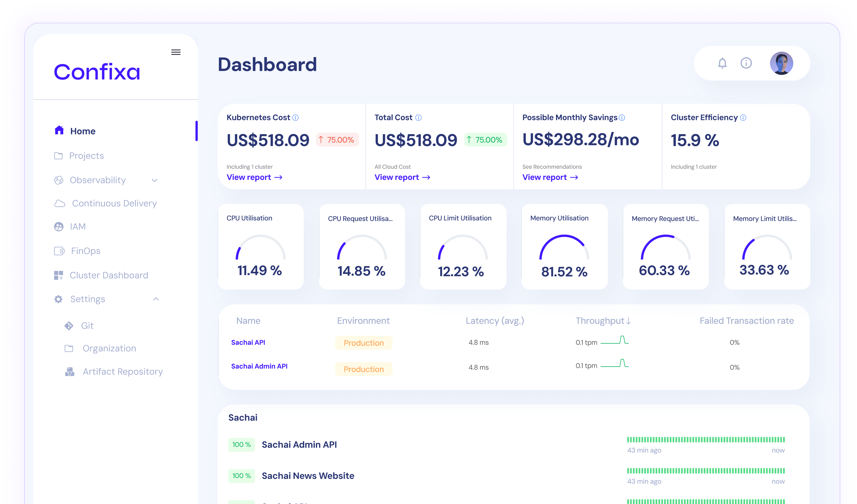The image size is (857, 504).
Task: Open the help info icon in header
Action: coord(746,63)
